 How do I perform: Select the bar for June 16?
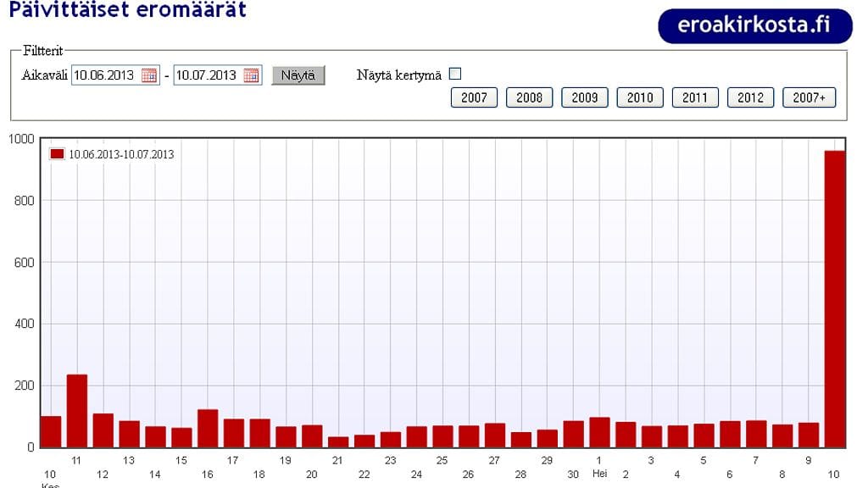pyautogui.click(x=208, y=428)
